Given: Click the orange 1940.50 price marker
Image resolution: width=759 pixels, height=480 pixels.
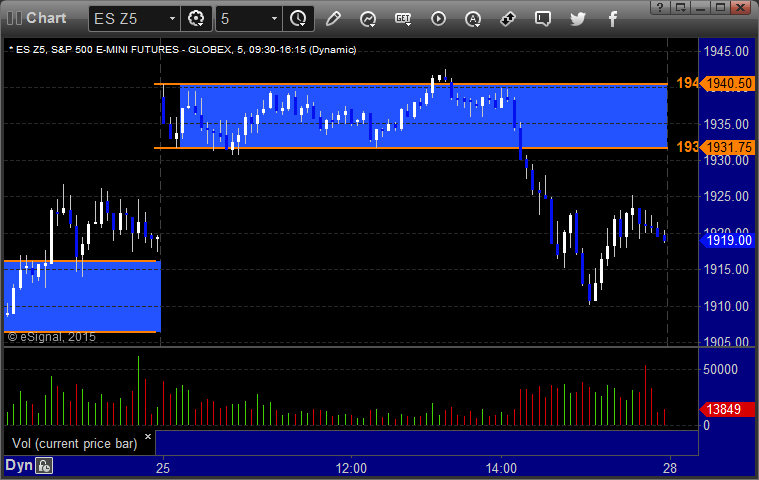Looking at the screenshot, I should [x=728, y=83].
